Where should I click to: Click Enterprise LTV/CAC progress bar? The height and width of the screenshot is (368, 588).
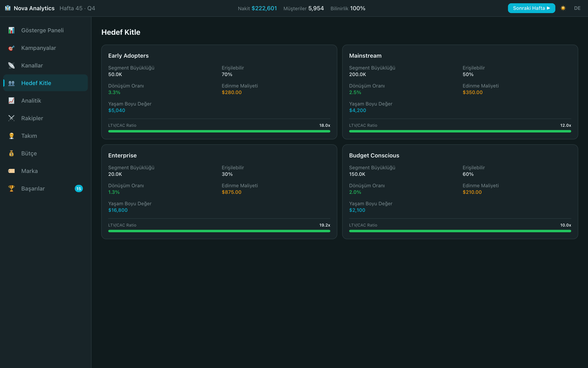pyautogui.click(x=219, y=231)
